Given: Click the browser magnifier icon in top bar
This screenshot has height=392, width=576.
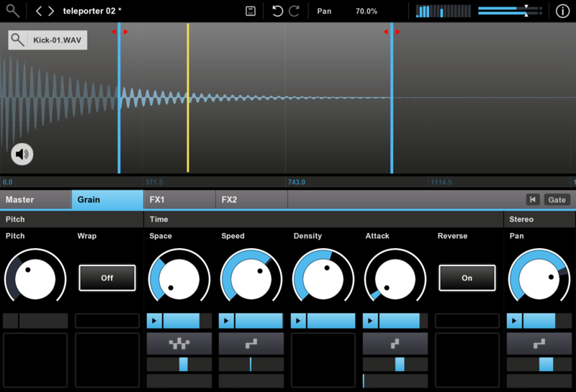Looking at the screenshot, I should pyautogui.click(x=13, y=11).
